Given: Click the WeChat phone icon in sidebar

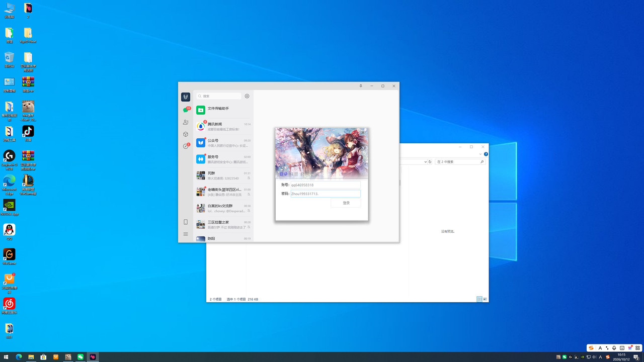Looking at the screenshot, I should pos(186,222).
